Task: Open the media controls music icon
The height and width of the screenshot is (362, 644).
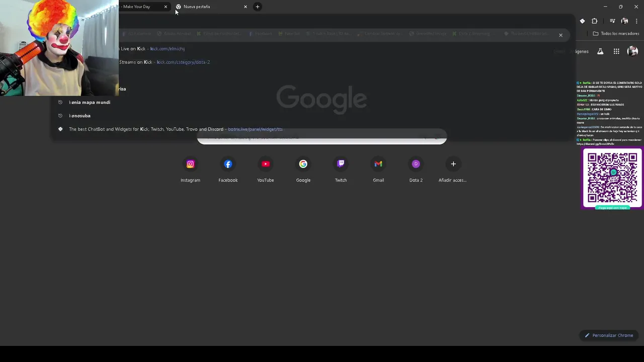Action: click(612, 21)
